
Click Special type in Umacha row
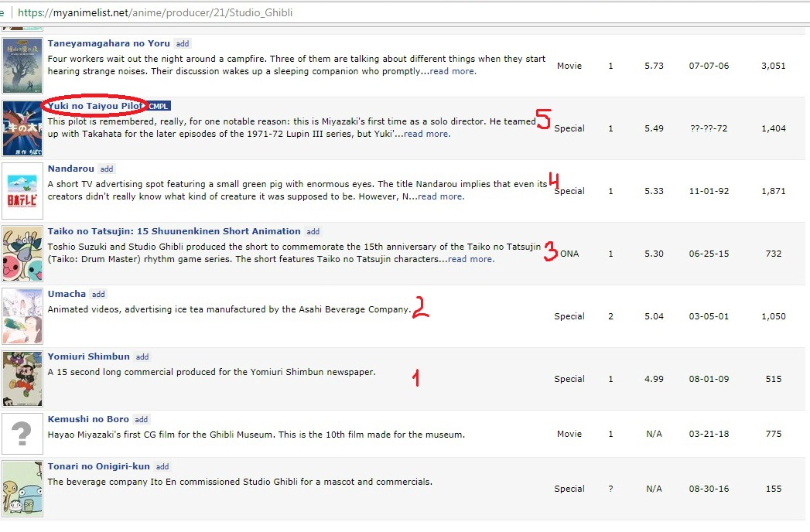click(569, 315)
